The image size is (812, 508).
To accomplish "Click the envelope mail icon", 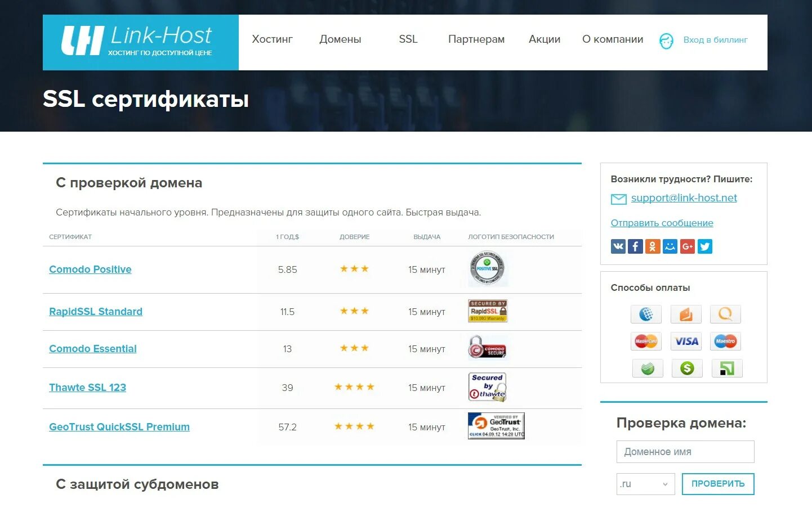I will click(x=618, y=199).
